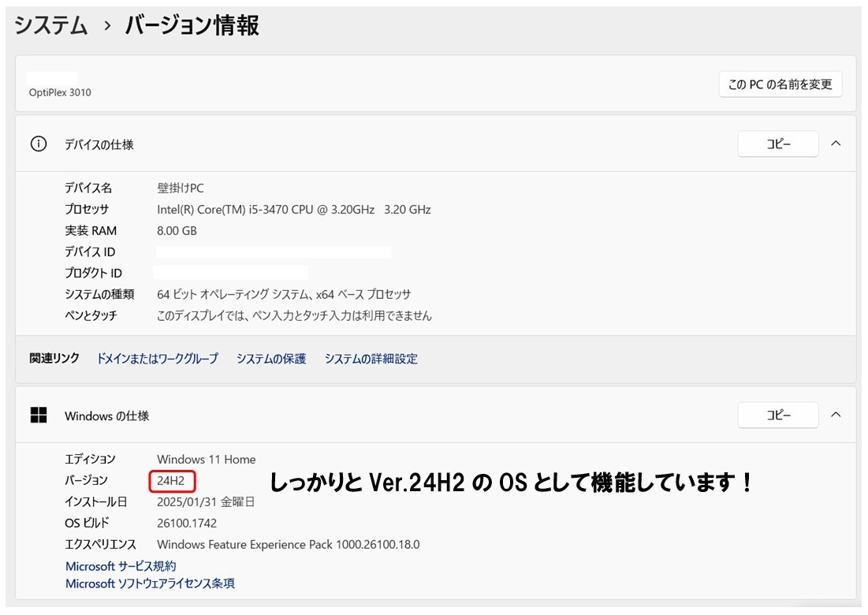Click the Windows logo icon beside Windows の仕様

tap(38, 416)
